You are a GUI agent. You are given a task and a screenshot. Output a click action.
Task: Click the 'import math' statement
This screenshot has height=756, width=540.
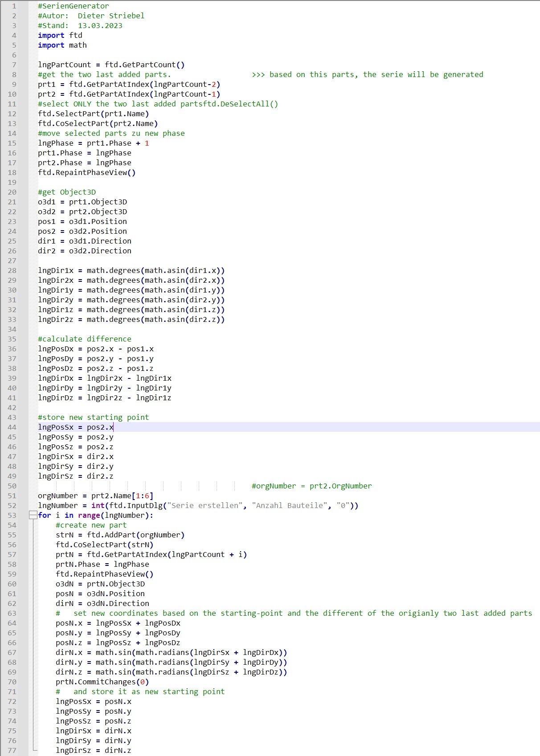(x=62, y=45)
